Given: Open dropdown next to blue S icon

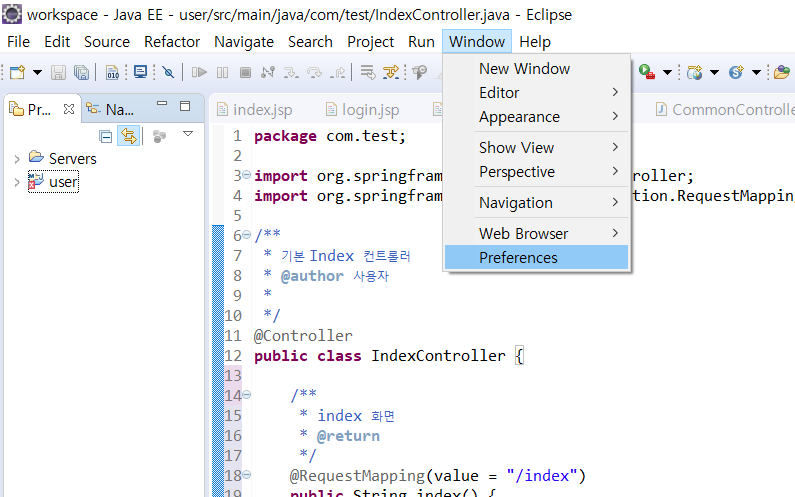Looking at the screenshot, I should click(756, 73).
